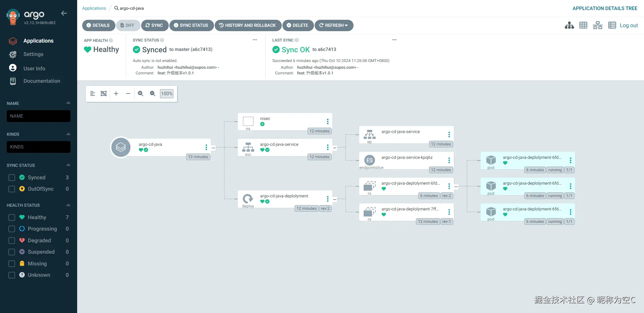This screenshot has width=644, height=313.
Task: Open the REFRESH dropdown button
Action: coord(334,25)
